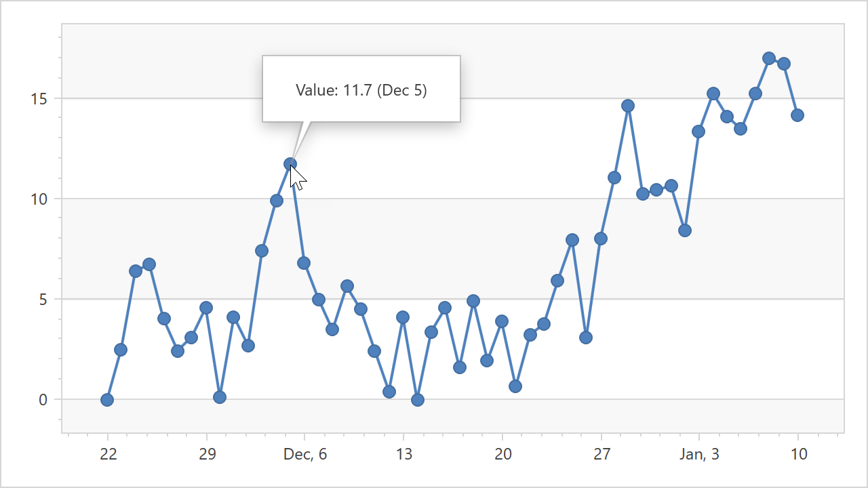
Task: Click the "13" date label on x-axis
Action: (403, 454)
